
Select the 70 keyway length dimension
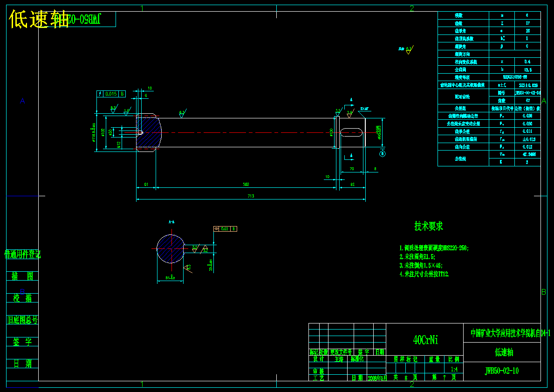(351, 169)
